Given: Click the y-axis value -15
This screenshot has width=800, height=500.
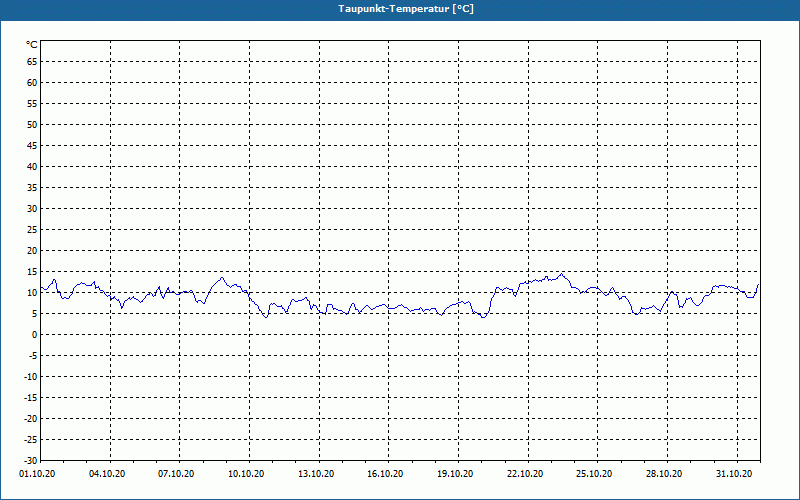Looking at the screenshot, I should click(x=31, y=397).
